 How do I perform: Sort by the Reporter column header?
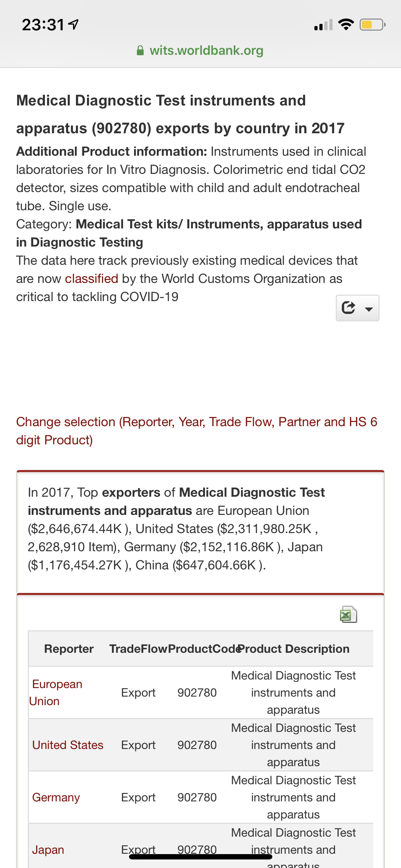tap(69, 649)
